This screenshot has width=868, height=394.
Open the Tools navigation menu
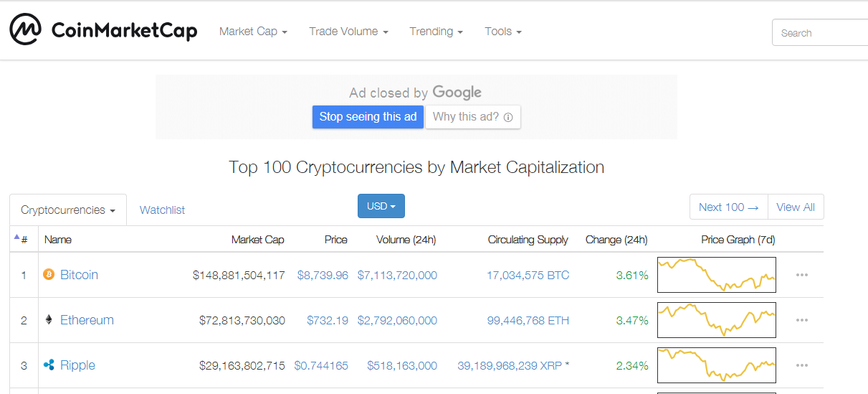coord(502,32)
